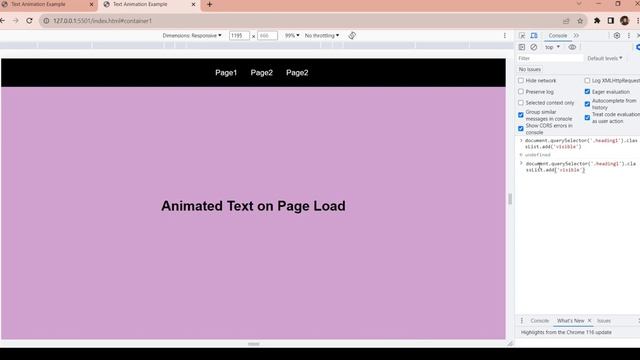Close the What's New drawer tab
The height and width of the screenshot is (360, 640).
click(x=589, y=321)
